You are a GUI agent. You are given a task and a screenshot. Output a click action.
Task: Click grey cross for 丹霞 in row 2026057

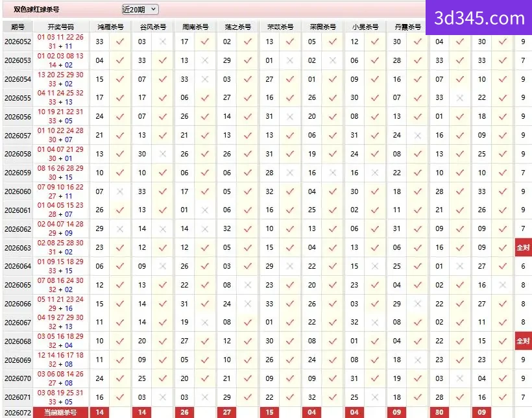point(418,136)
